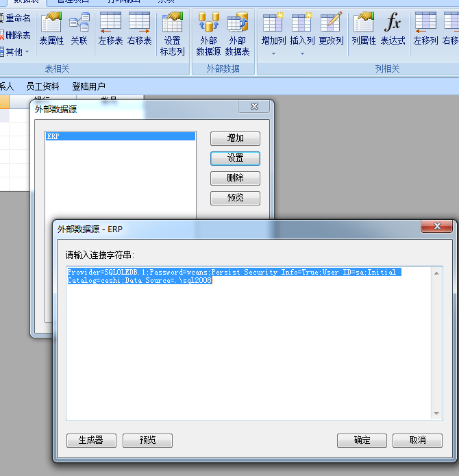Open the 表达式 fx expression tool
Viewport: 459px width, 476px height.
393,29
